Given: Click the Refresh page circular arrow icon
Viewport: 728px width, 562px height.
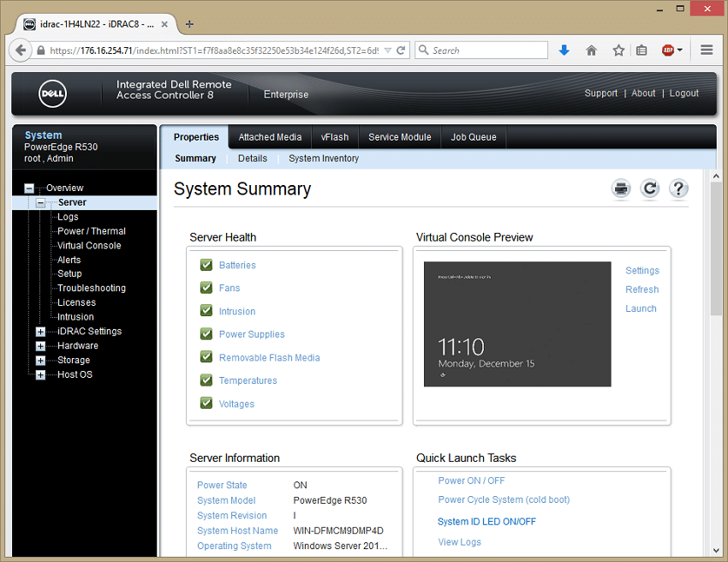Looking at the screenshot, I should point(649,188).
